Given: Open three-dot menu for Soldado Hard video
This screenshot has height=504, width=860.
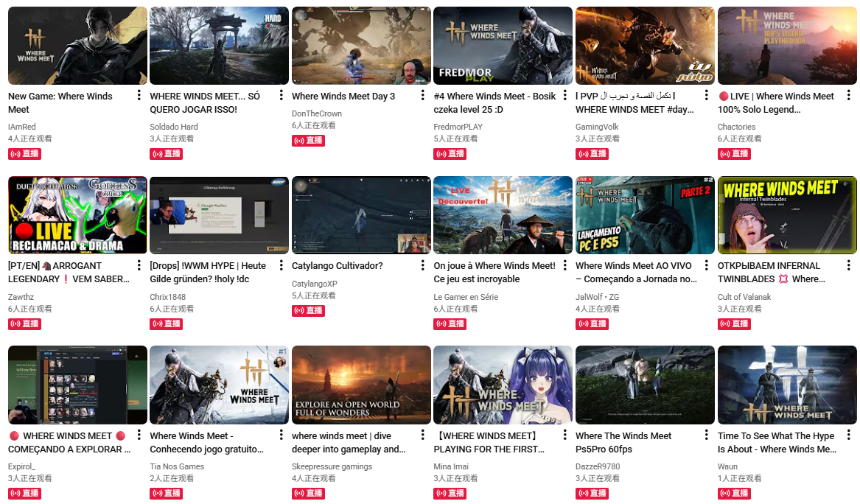Looking at the screenshot, I should pos(281,96).
